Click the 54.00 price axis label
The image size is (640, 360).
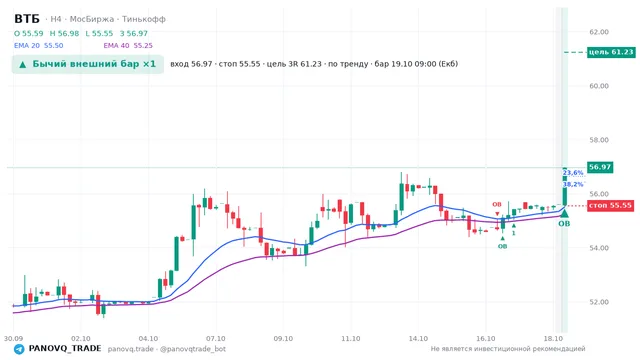[x=599, y=248]
